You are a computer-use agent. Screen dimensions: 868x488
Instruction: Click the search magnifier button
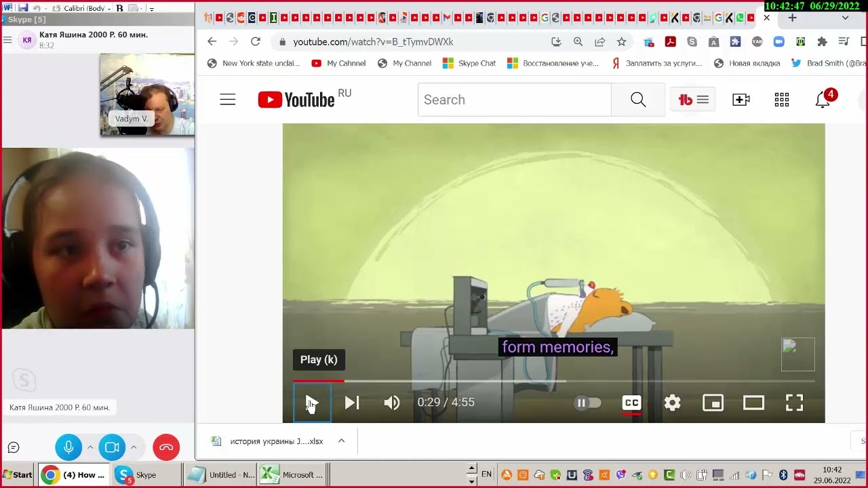(x=638, y=100)
